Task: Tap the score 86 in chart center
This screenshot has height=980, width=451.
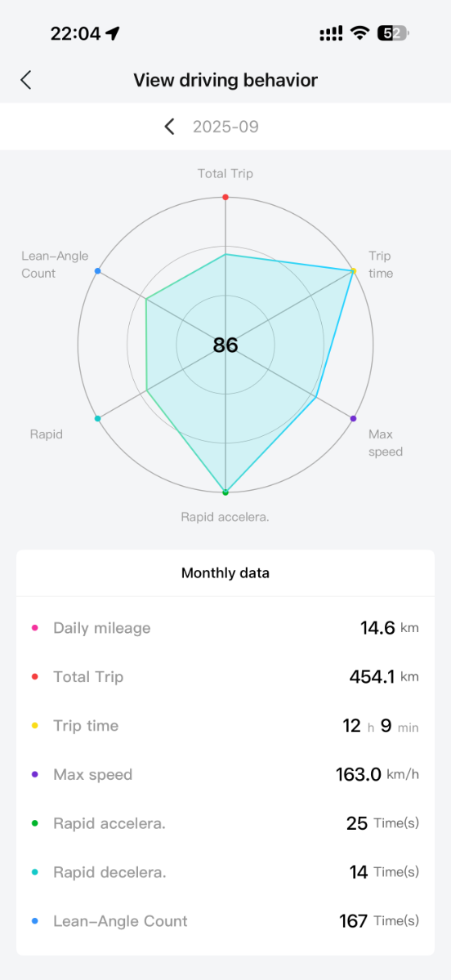Action: [225, 345]
